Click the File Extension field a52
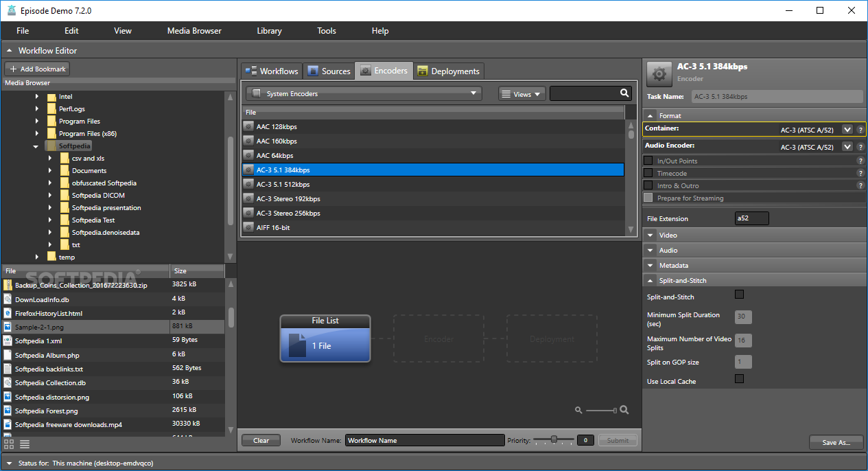 click(752, 218)
